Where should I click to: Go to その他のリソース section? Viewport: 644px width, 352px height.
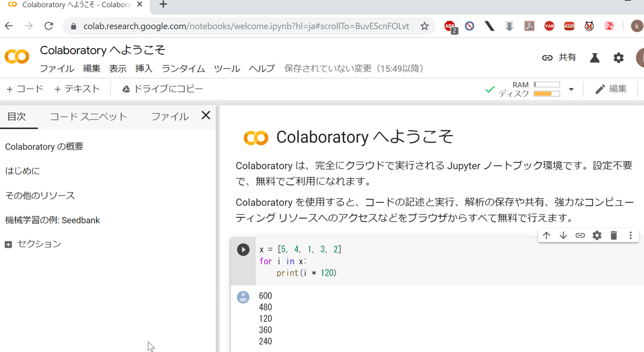[x=40, y=196]
